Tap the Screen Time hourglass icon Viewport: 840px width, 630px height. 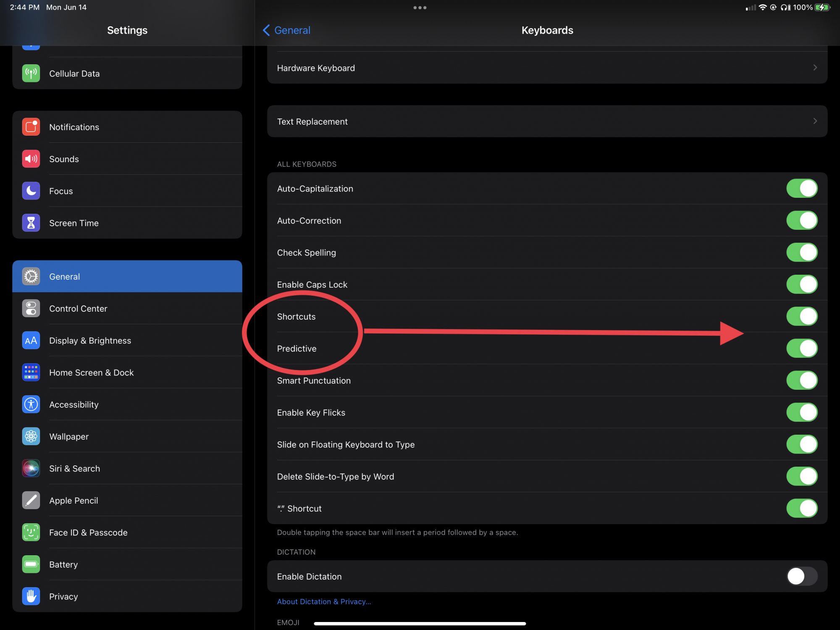[x=31, y=223]
